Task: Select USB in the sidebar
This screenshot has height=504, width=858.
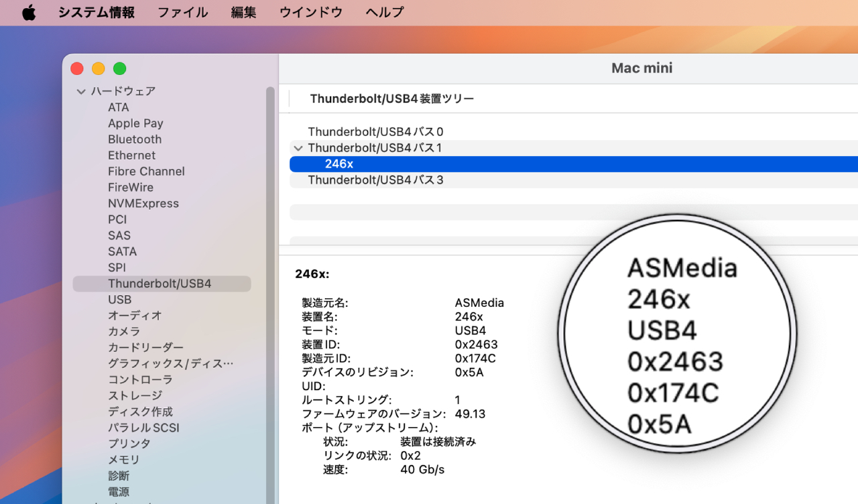Action: [119, 300]
